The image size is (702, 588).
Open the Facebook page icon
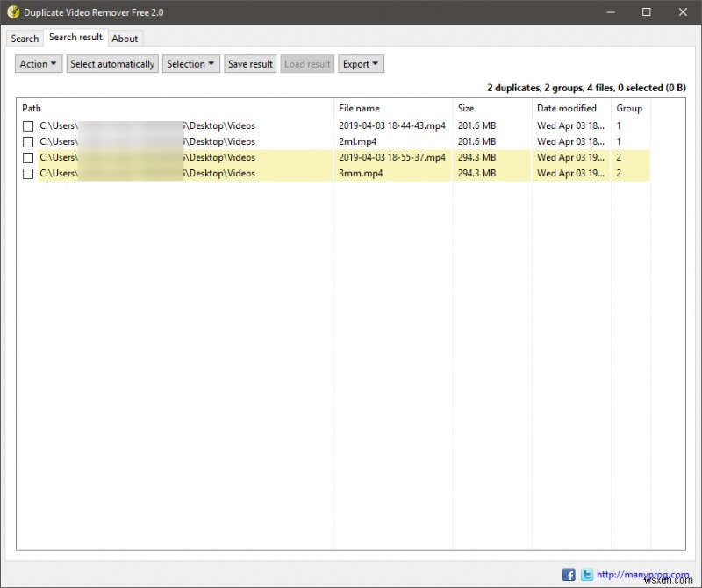click(569, 574)
